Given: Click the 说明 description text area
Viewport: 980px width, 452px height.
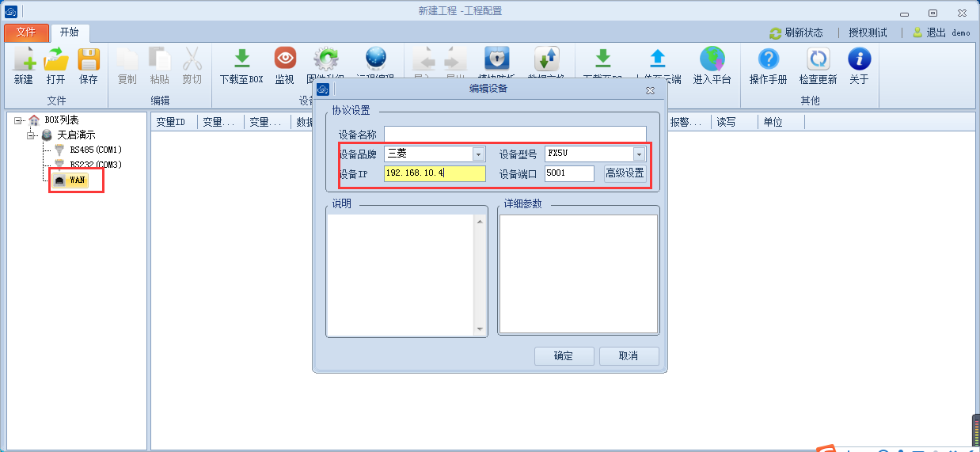Looking at the screenshot, I should [x=401, y=275].
